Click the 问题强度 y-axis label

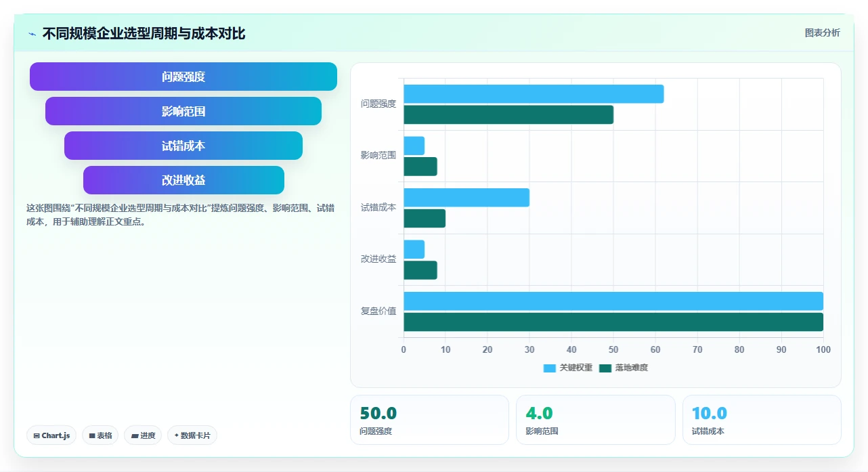point(378,104)
